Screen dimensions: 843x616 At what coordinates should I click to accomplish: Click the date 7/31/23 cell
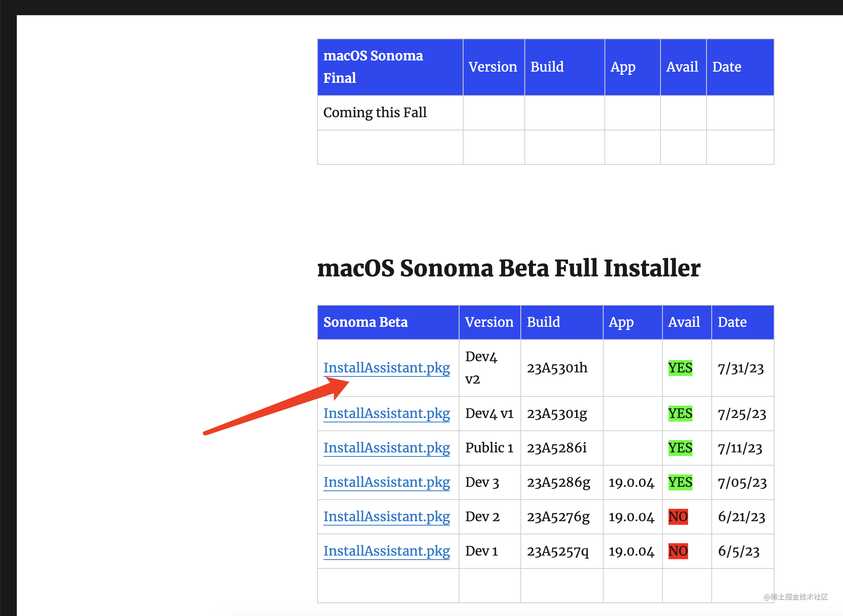tap(741, 368)
